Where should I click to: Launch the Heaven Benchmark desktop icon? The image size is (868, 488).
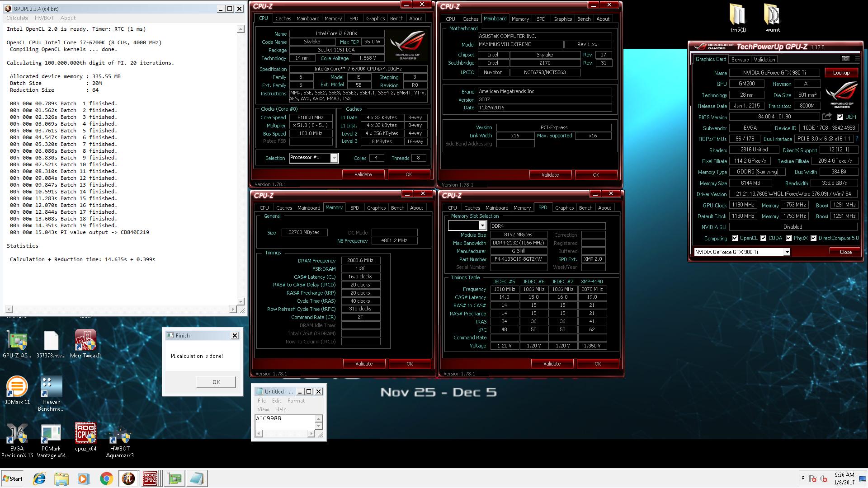(51, 394)
